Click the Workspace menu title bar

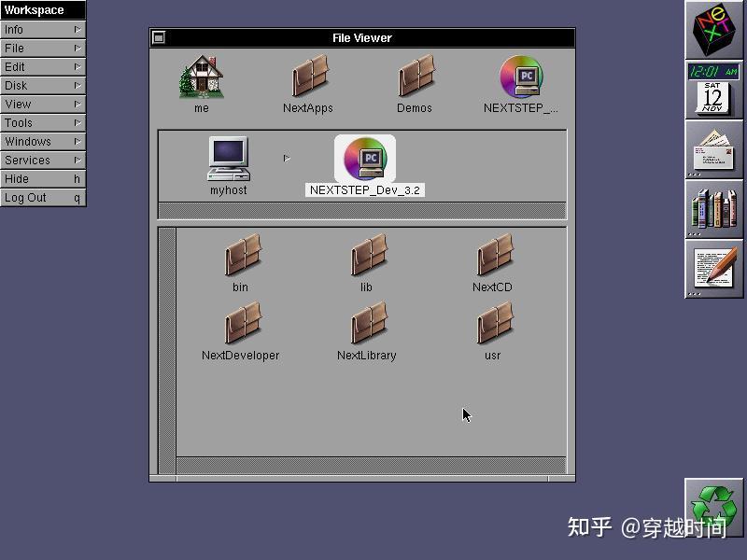click(43, 10)
